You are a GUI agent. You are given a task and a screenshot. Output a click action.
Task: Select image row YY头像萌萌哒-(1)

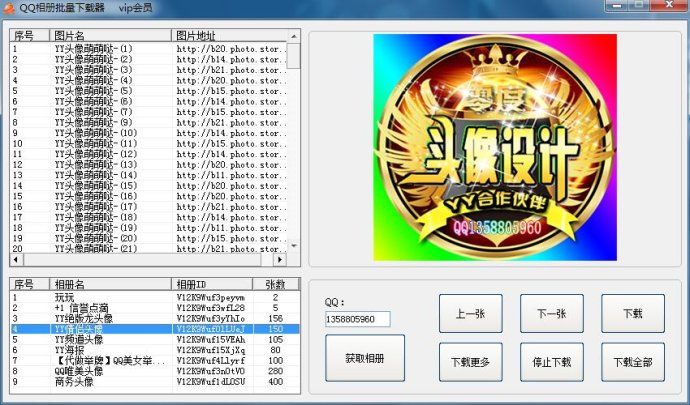coord(149,49)
